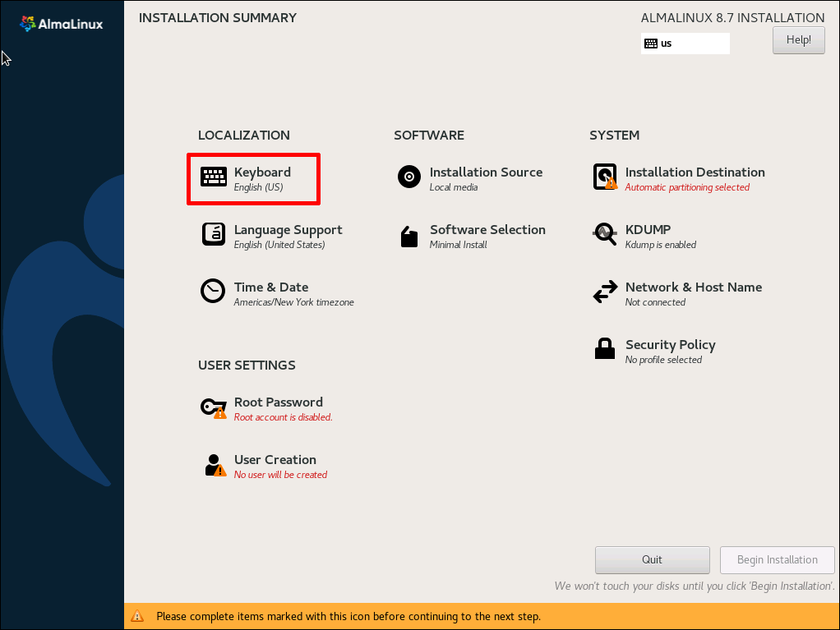Screen dimensions: 840x630
Task: Click the Root Password key icon
Action: click(213, 408)
